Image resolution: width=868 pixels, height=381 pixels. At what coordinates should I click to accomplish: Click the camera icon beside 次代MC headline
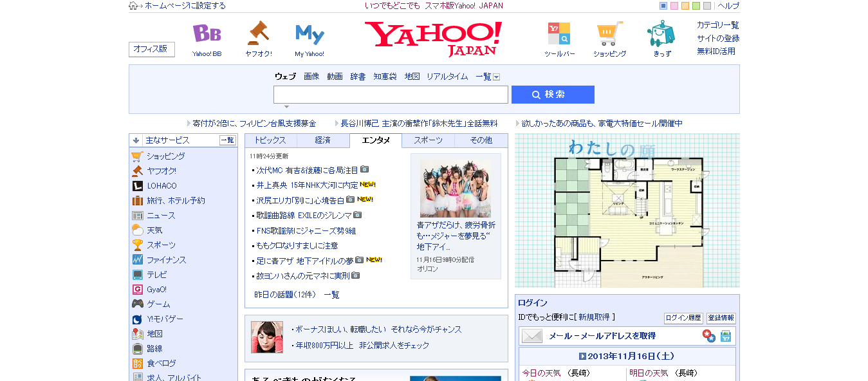click(x=364, y=169)
